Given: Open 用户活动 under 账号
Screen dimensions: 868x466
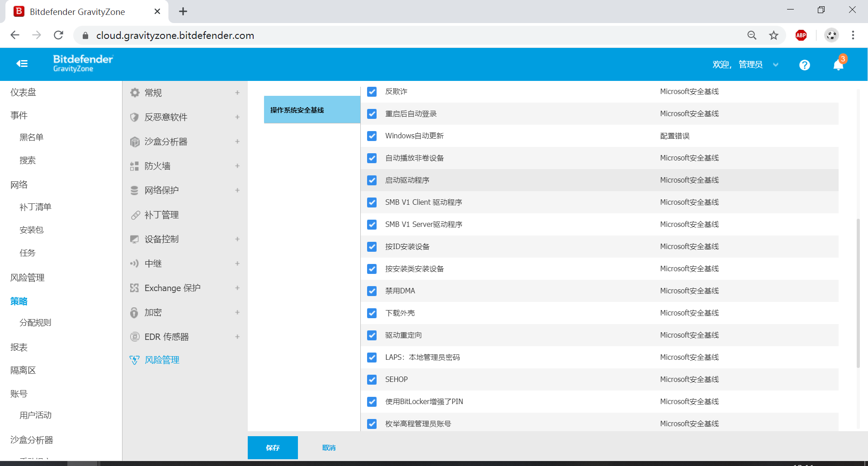Looking at the screenshot, I should tap(35, 415).
